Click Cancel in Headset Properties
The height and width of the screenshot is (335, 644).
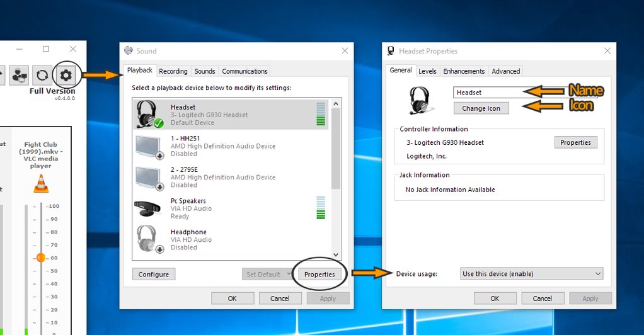click(x=543, y=298)
